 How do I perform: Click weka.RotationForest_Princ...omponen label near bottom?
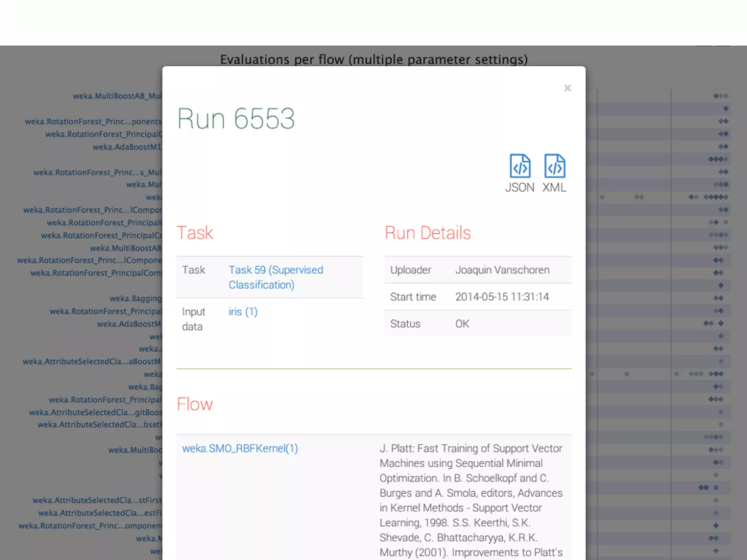pyautogui.click(x=90, y=525)
